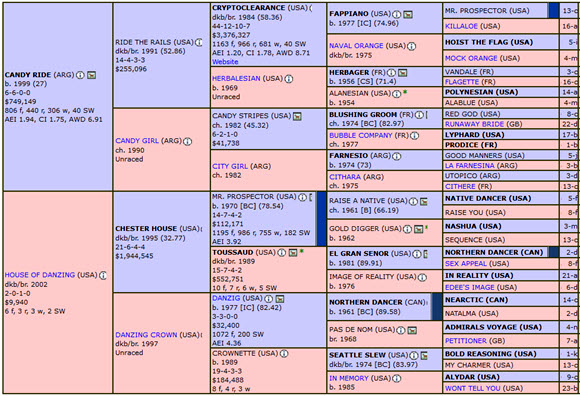Image resolution: width=580 pixels, height=396 pixels.
Task: Open the PETITIONER horse link
Action: click(466, 341)
